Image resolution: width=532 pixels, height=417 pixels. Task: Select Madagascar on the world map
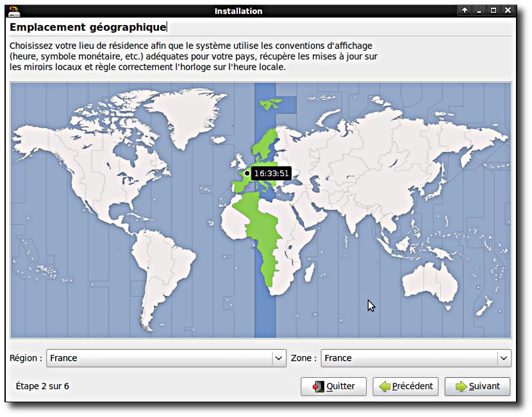pyautogui.click(x=309, y=273)
